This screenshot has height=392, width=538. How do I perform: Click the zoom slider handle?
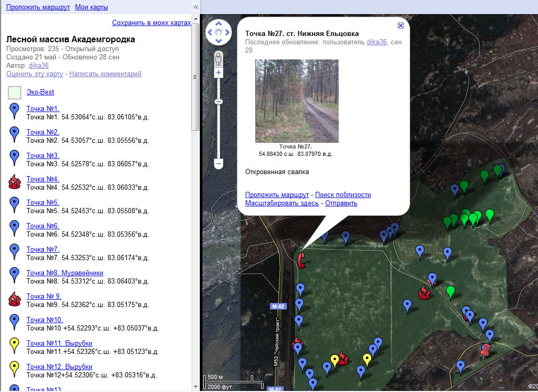(219, 101)
